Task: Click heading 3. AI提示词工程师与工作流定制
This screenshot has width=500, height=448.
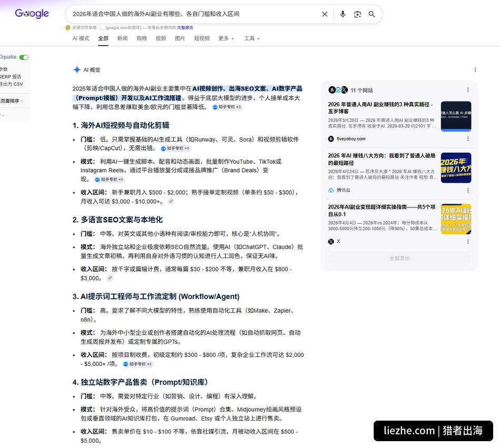Action: click(156, 296)
